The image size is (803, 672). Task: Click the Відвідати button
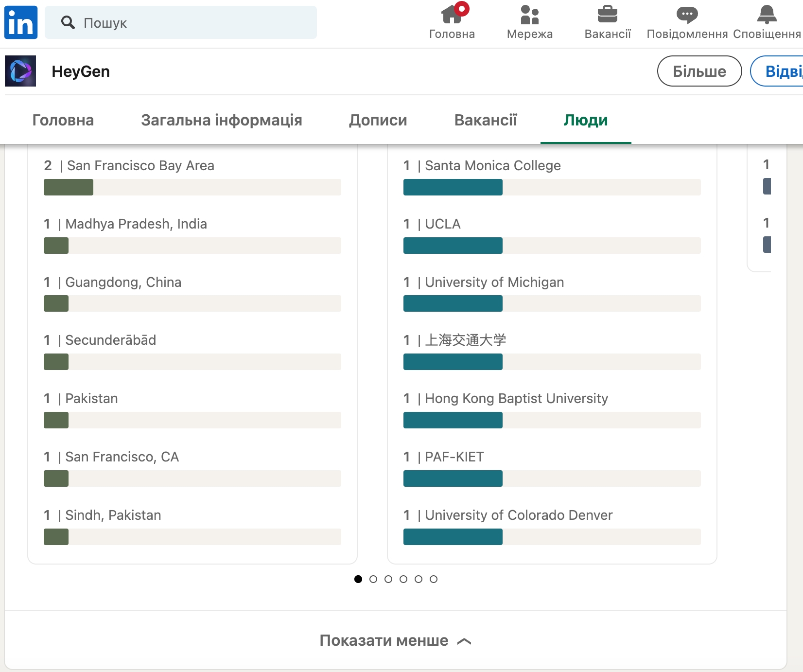pyautogui.click(x=777, y=71)
